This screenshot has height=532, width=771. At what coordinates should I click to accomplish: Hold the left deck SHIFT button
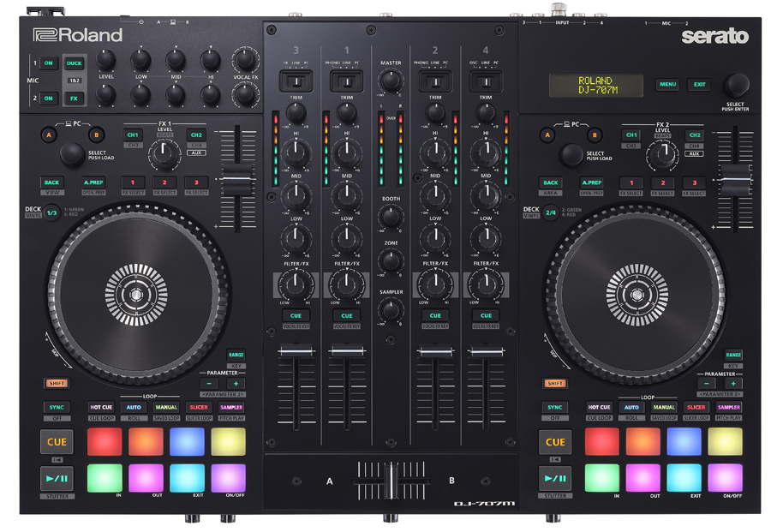pos(57,383)
